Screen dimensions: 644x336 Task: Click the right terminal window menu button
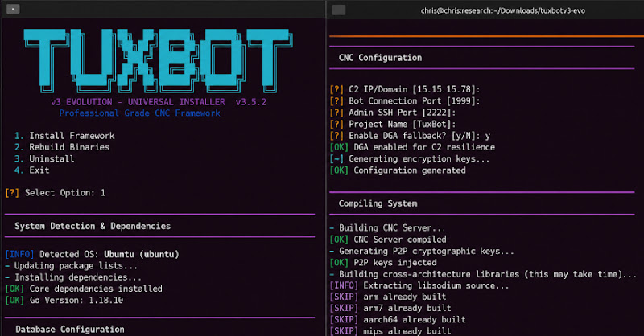(x=338, y=10)
